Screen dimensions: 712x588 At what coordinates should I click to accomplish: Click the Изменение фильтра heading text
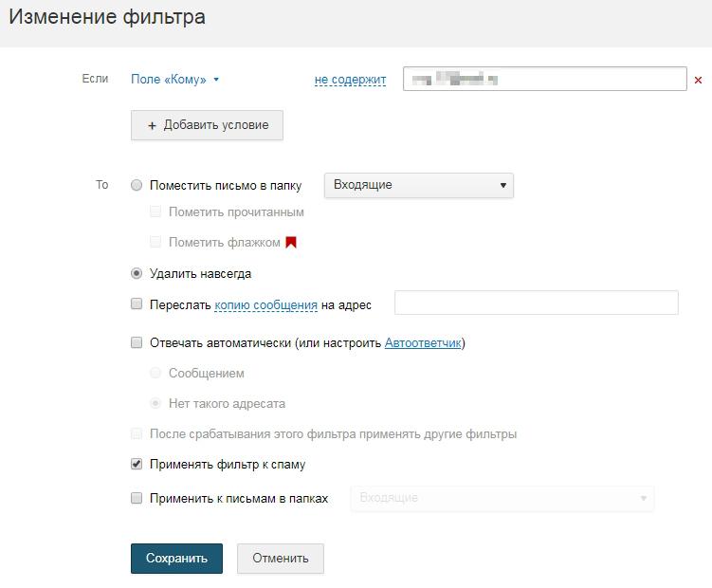[107, 17]
